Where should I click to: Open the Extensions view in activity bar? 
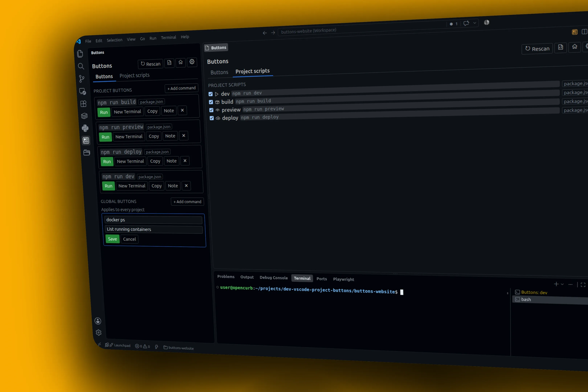coord(83,103)
